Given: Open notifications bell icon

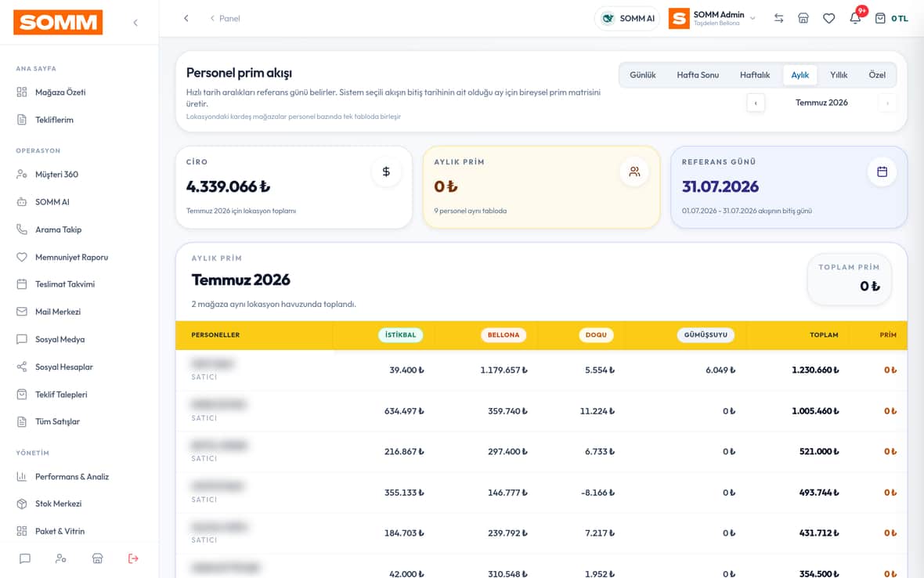Looking at the screenshot, I should [x=855, y=18].
